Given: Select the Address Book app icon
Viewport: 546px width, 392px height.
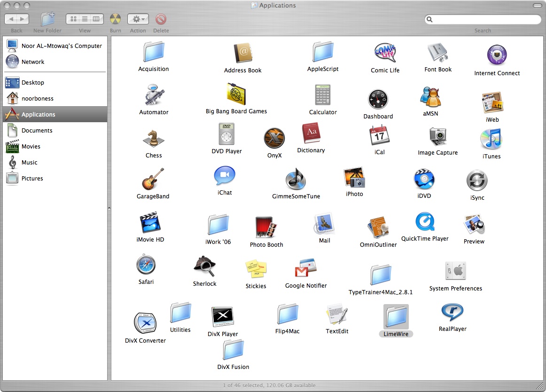Looking at the screenshot, I should (243, 53).
